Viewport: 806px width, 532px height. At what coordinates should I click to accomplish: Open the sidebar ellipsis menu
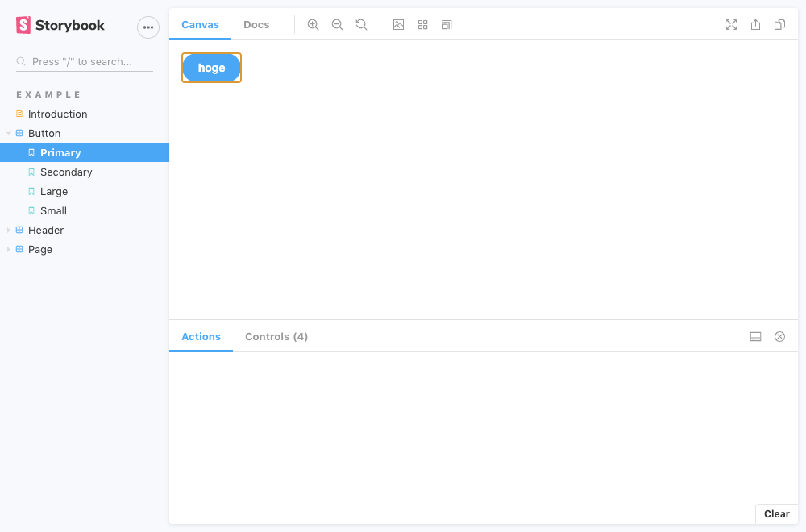point(148,27)
